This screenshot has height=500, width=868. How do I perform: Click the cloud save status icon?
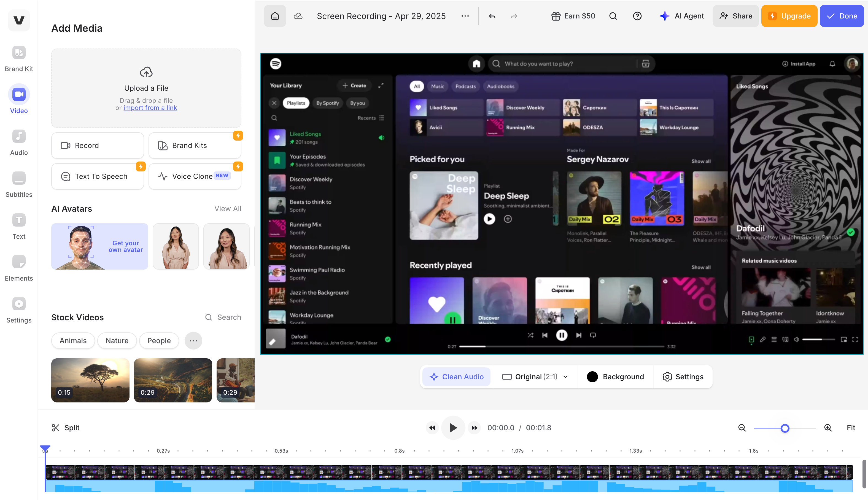coord(298,16)
